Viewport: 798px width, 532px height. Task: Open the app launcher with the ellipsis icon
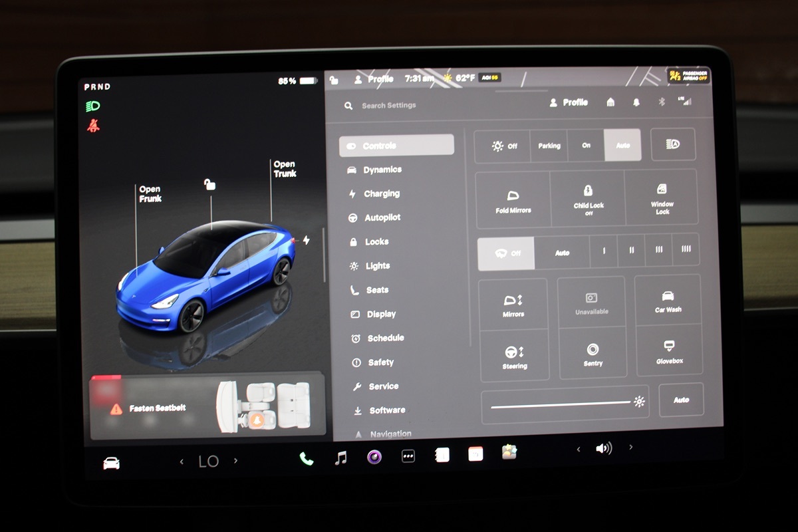pyautogui.click(x=408, y=456)
